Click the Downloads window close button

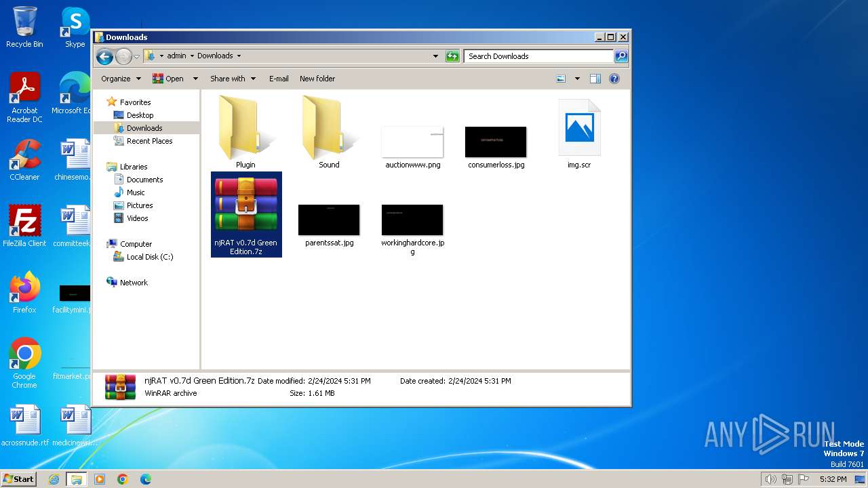coord(623,37)
